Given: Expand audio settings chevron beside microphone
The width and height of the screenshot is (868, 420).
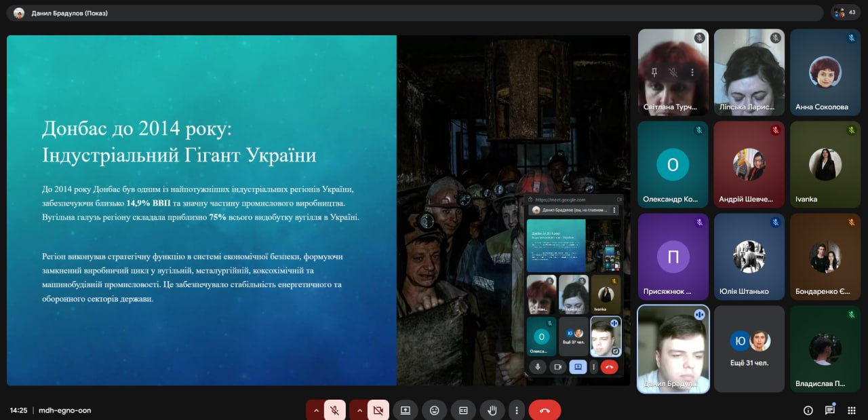Looking at the screenshot, I should pos(315,410).
